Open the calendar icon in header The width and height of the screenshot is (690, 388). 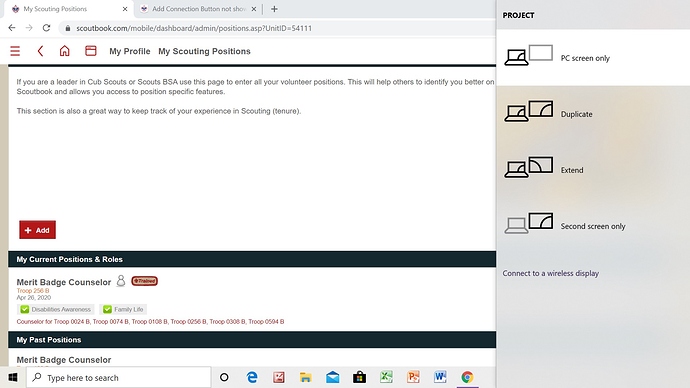(91, 51)
